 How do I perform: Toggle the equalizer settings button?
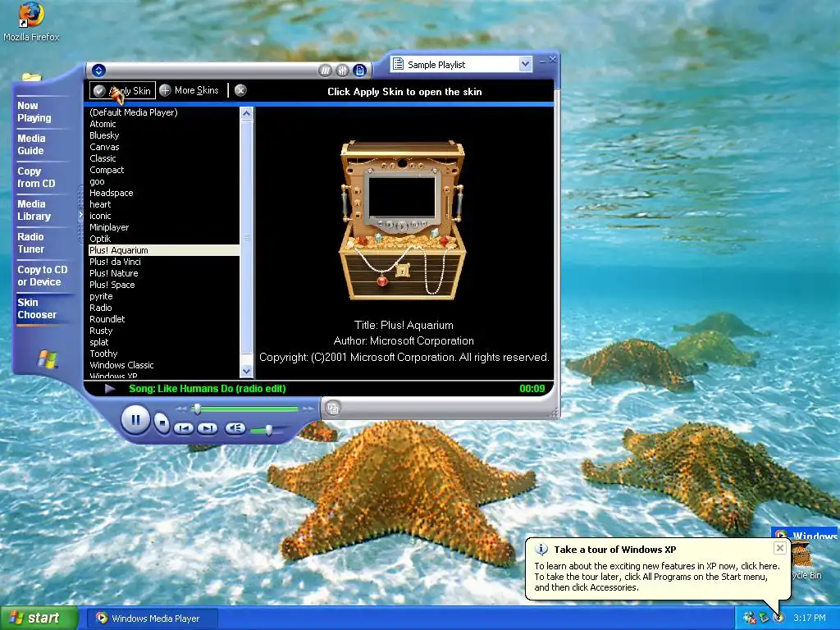point(342,71)
